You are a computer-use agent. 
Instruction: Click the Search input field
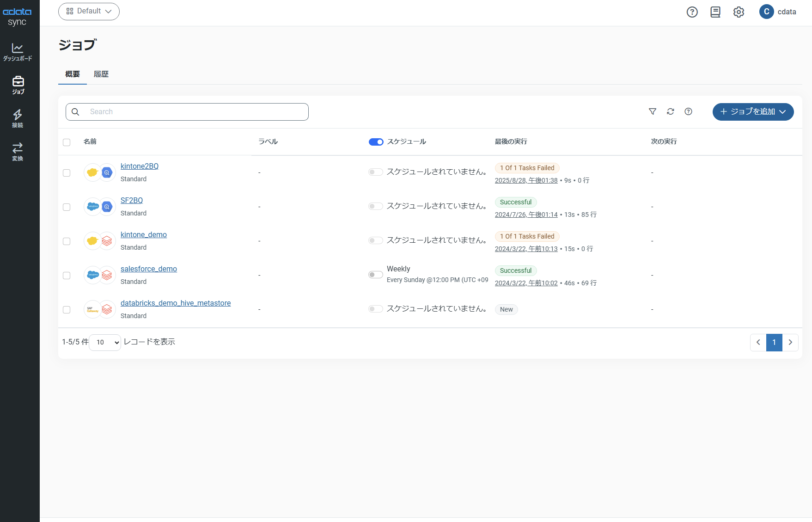click(194, 112)
